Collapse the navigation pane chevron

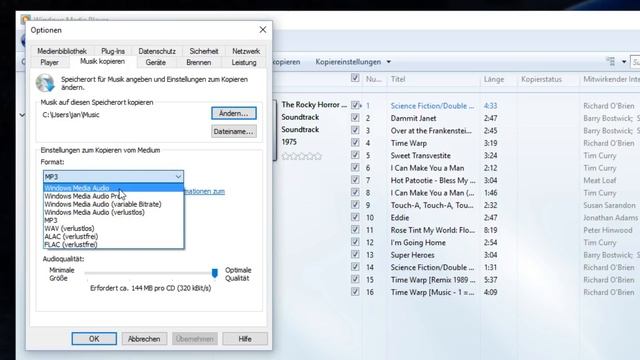[22, 115]
